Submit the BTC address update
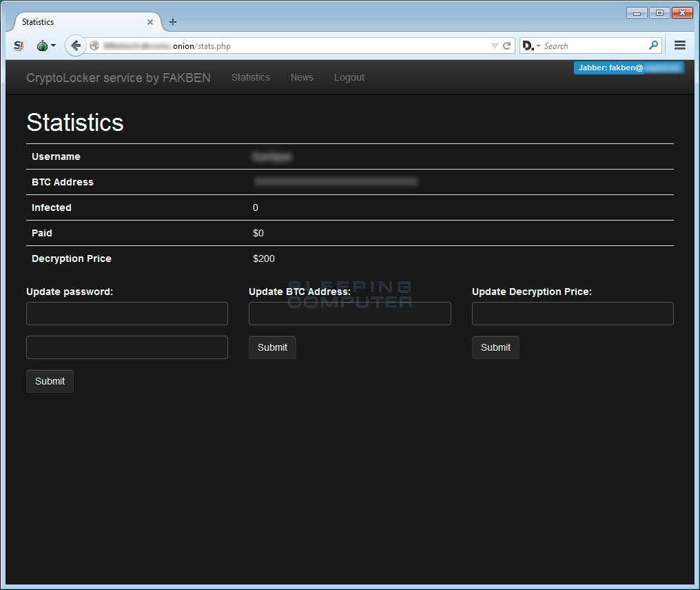Screen dimensions: 700x590 click(x=272, y=347)
